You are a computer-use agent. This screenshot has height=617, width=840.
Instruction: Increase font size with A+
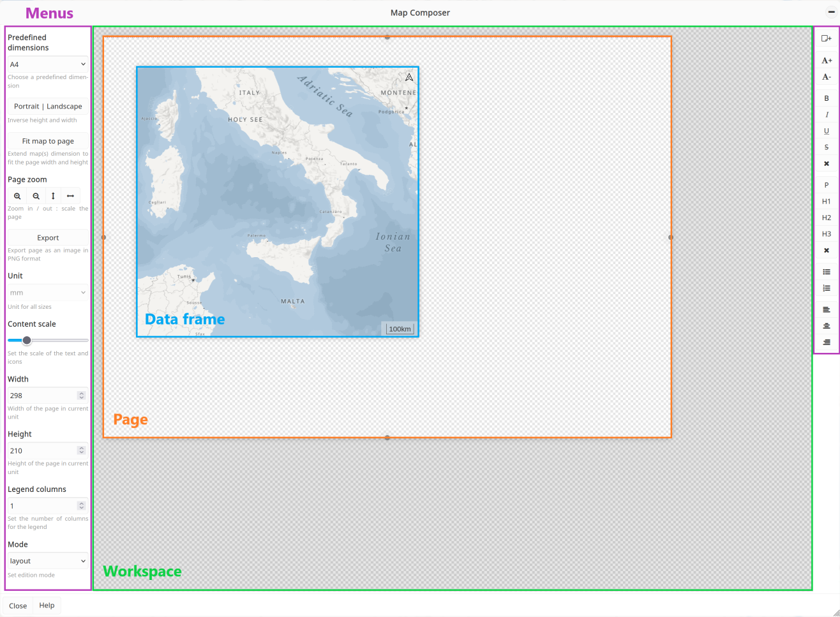click(826, 60)
